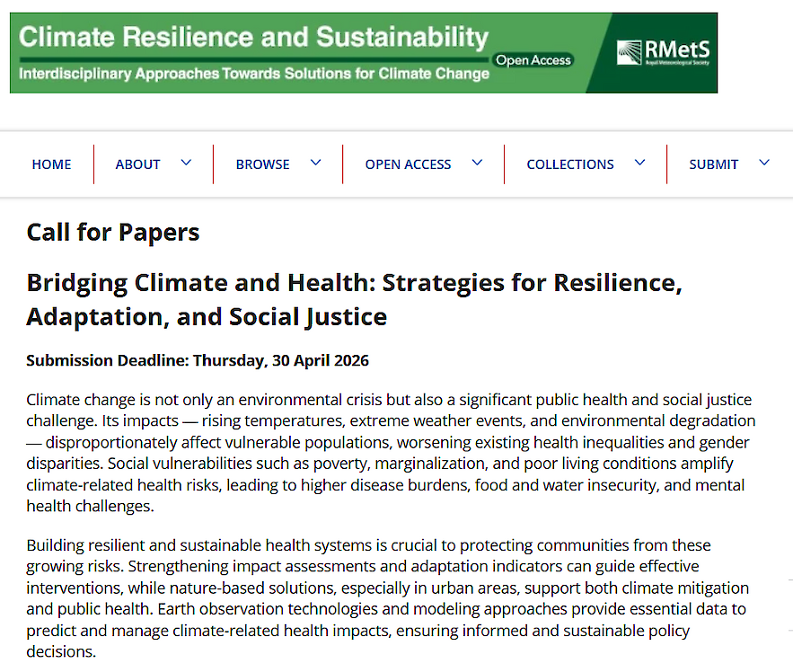Click the paragraph starting with Building resilient
793x672 pixels.
pyautogui.click(x=387, y=598)
